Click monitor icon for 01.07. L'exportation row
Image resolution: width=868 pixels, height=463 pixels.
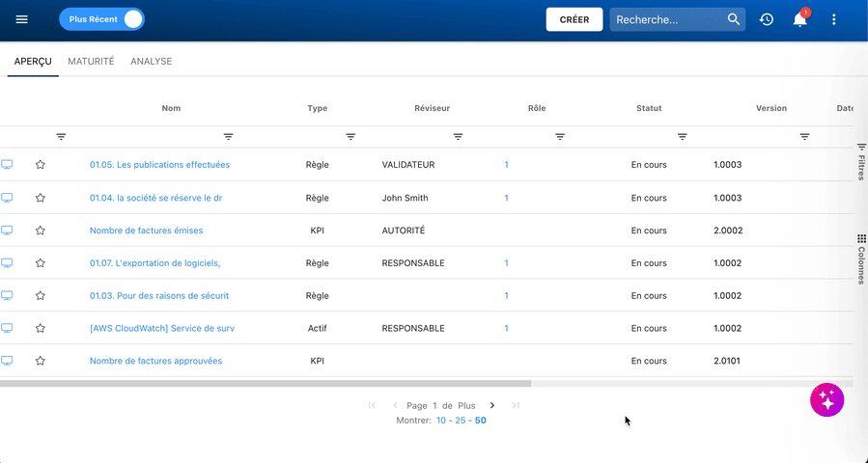point(7,263)
